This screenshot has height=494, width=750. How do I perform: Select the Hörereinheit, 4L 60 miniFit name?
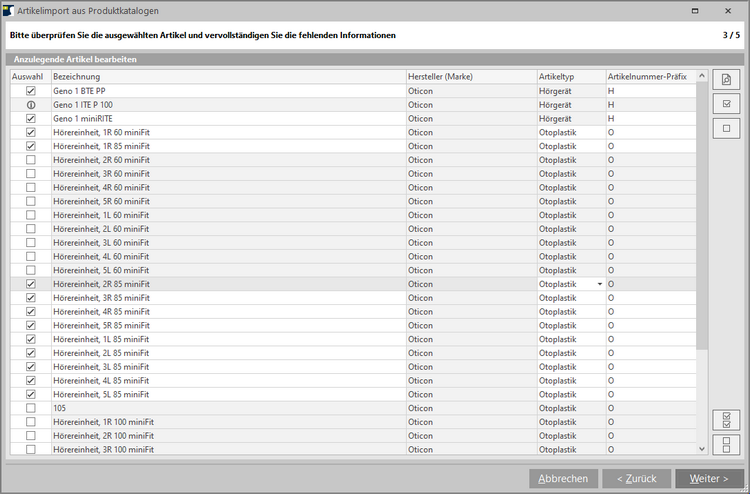tap(229, 256)
